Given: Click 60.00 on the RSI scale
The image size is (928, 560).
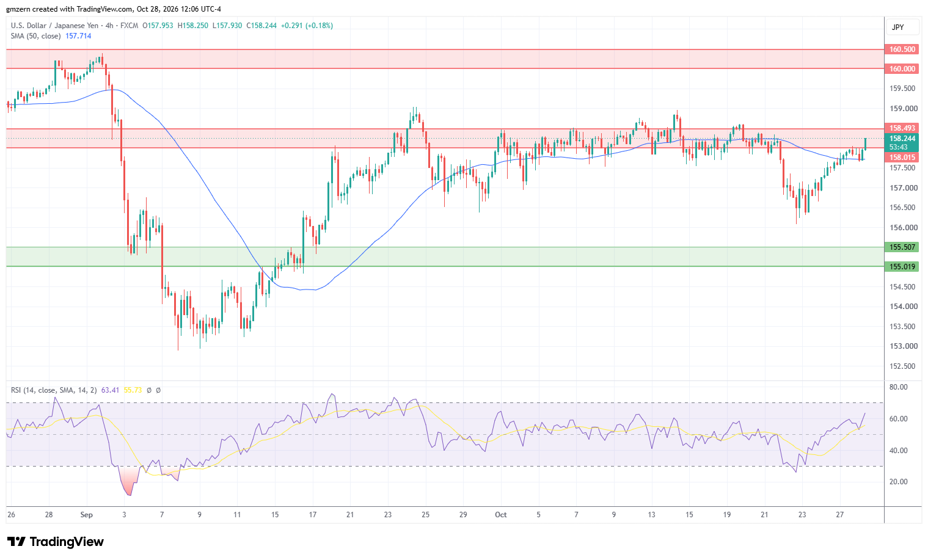Looking at the screenshot, I should tap(898, 419).
